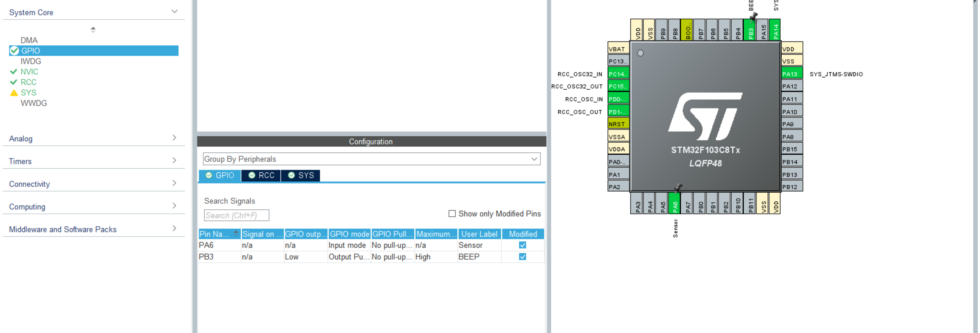The image size is (980, 333).
Task: Sort by the Pin Name column header
Action: tap(220, 234)
